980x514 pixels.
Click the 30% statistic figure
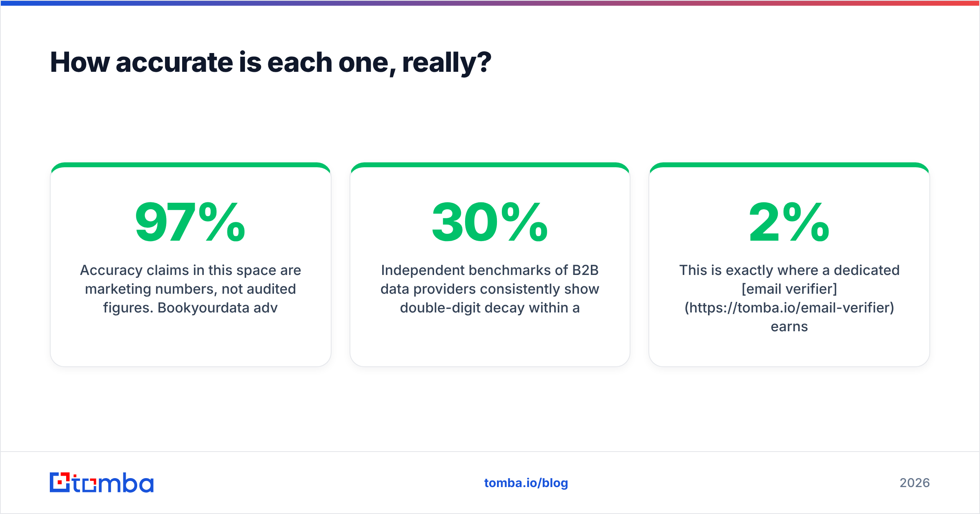click(x=490, y=222)
